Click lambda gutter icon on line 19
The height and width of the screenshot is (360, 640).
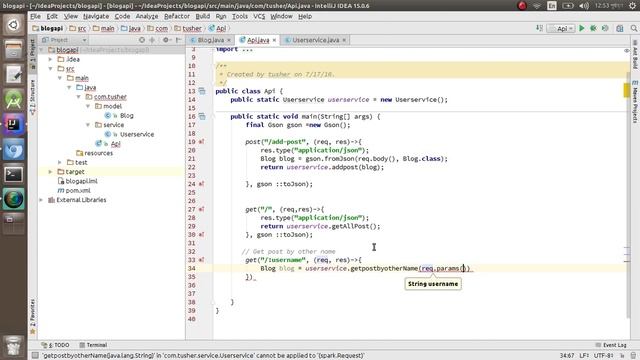click(x=202, y=142)
